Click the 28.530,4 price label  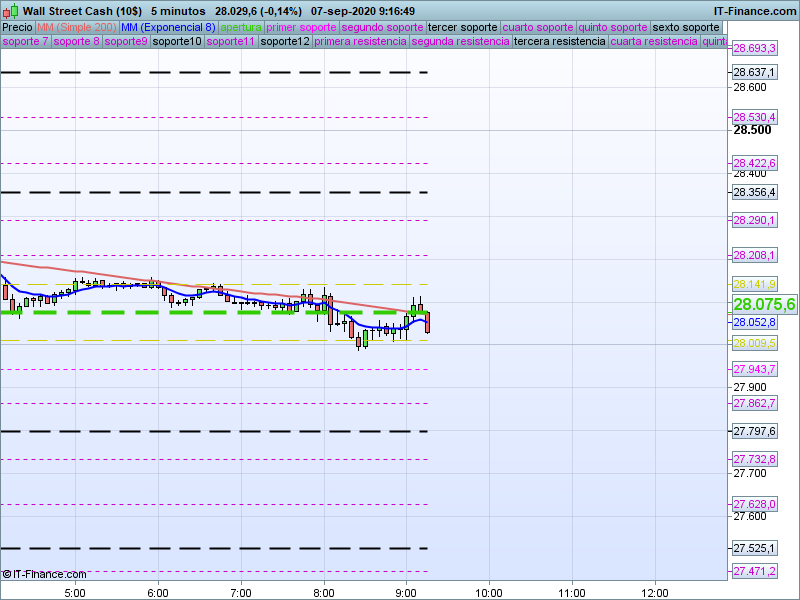pyautogui.click(x=754, y=117)
